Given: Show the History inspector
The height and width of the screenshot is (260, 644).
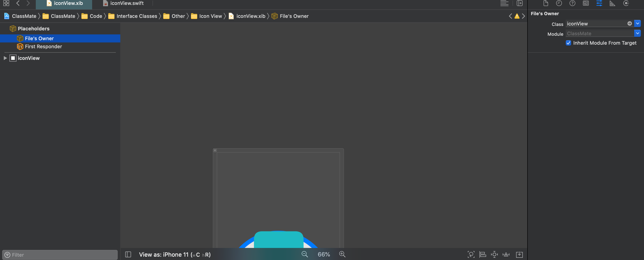Looking at the screenshot, I should tap(559, 3).
